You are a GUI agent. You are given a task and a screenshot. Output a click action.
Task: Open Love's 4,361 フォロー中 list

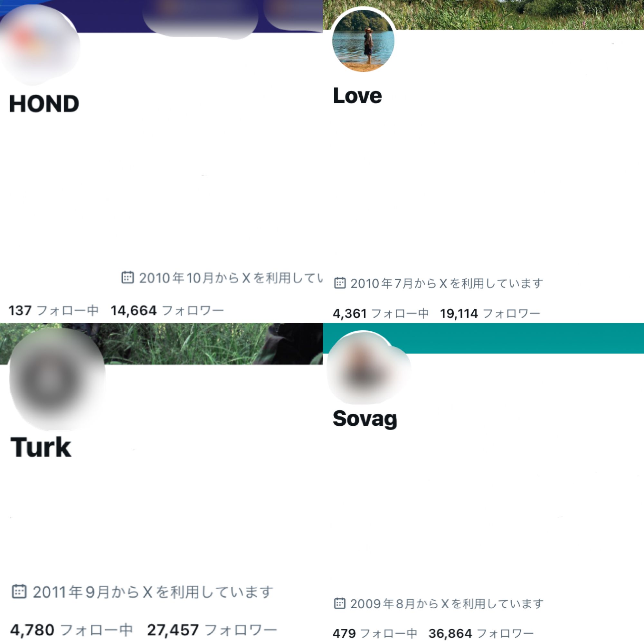pos(381,313)
